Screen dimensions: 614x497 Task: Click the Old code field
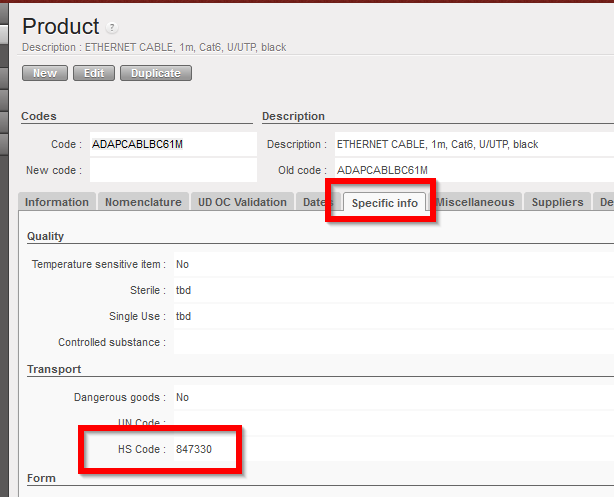pos(470,170)
